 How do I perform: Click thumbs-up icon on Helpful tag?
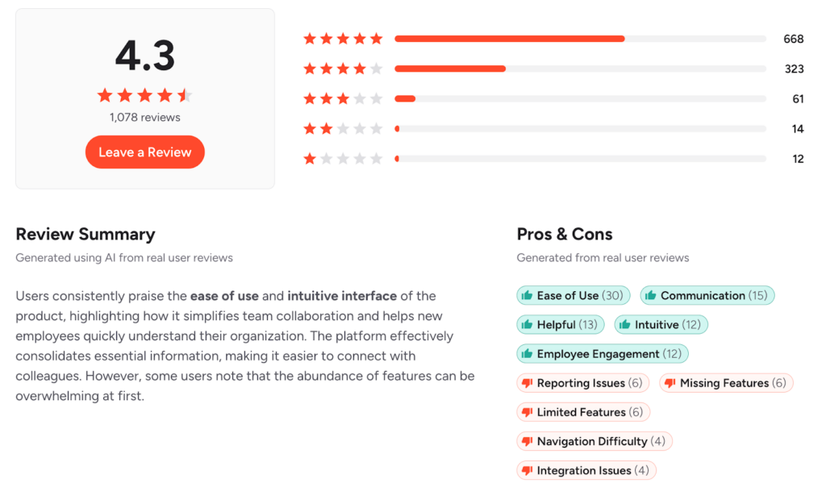click(528, 325)
